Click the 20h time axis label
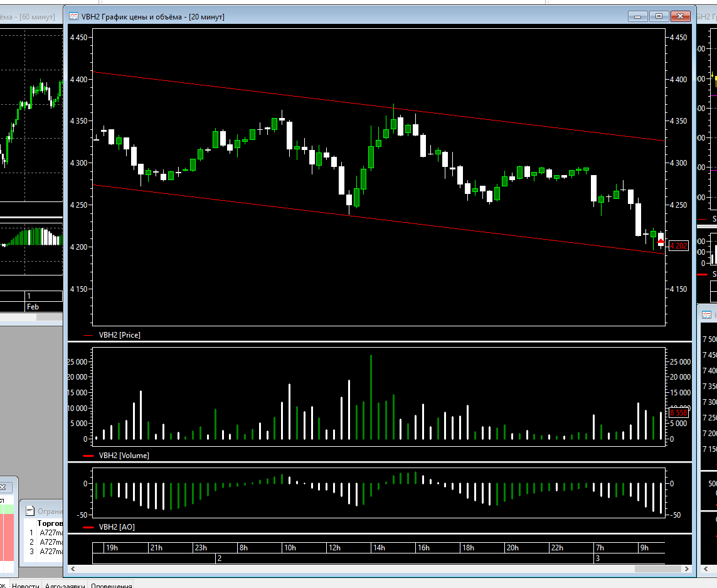 pos(512,548)
